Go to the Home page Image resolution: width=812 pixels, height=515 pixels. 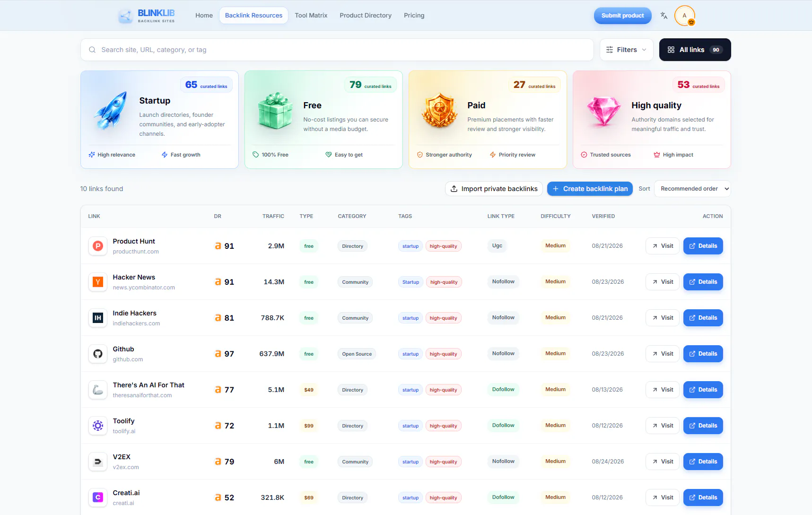click(x=204, y=16)
